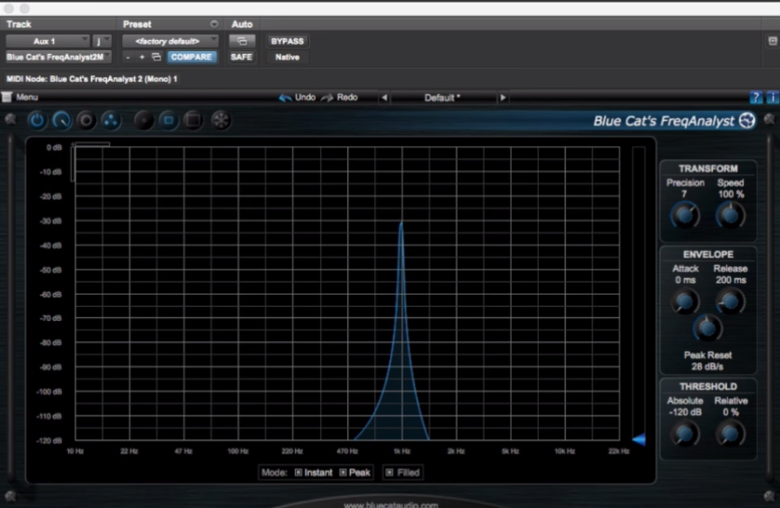Image resolution: width=780 pixels, height=508 pixels.
Task: Open the automation enable window icon
Action: (242, 41)
